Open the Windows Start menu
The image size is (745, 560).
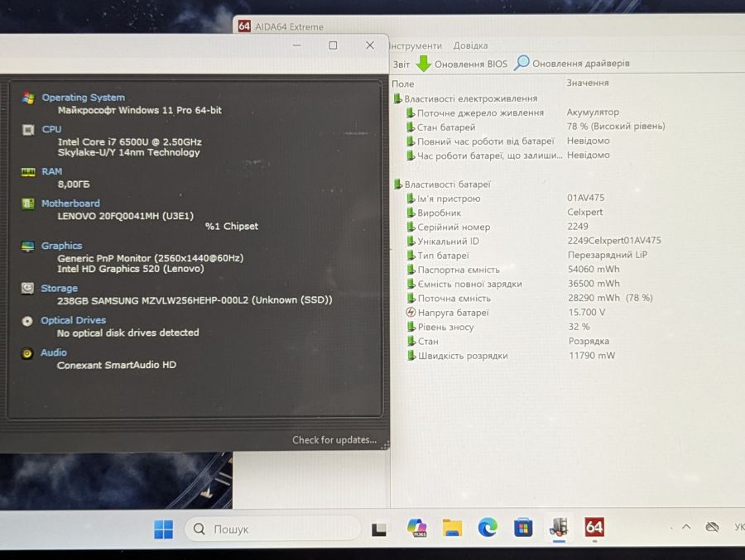tap(163, 529)
